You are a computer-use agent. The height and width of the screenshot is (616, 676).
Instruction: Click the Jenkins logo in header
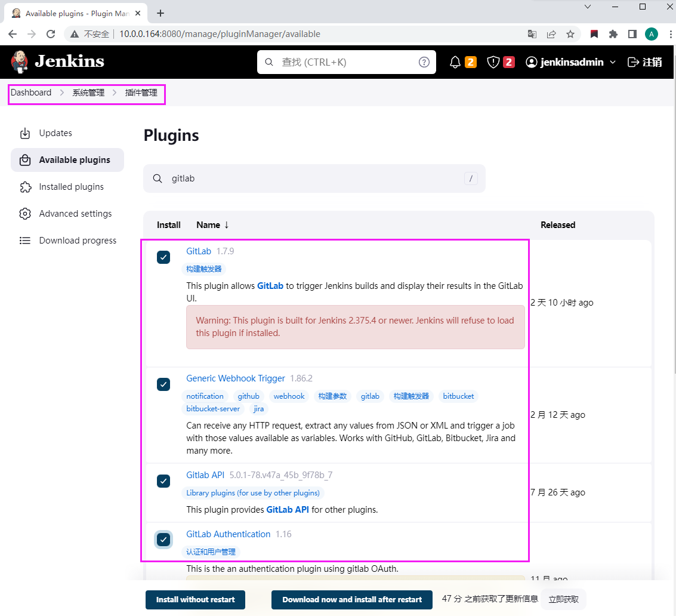click(57, 61)
